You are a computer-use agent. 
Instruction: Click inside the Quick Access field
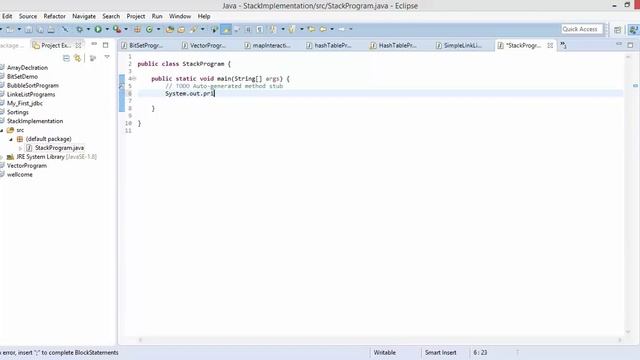point(582,29)
